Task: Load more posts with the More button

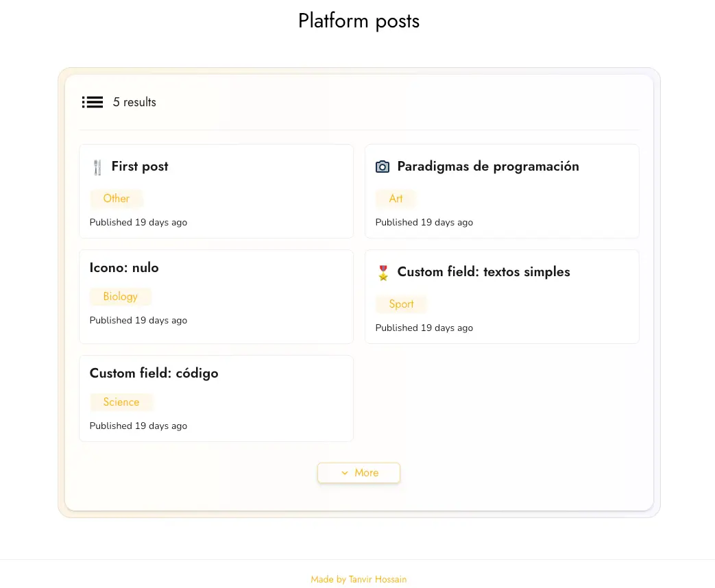Action: tap(359, 473)
